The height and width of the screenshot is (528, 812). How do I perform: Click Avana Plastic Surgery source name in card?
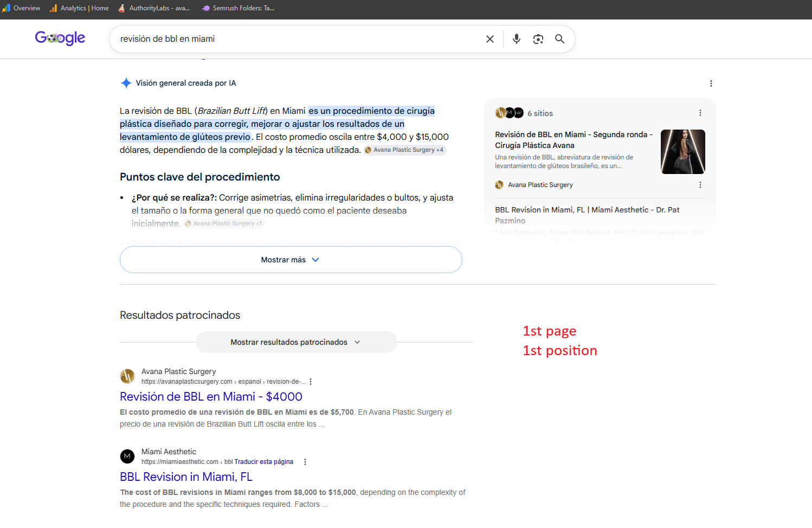click(540, 185)
